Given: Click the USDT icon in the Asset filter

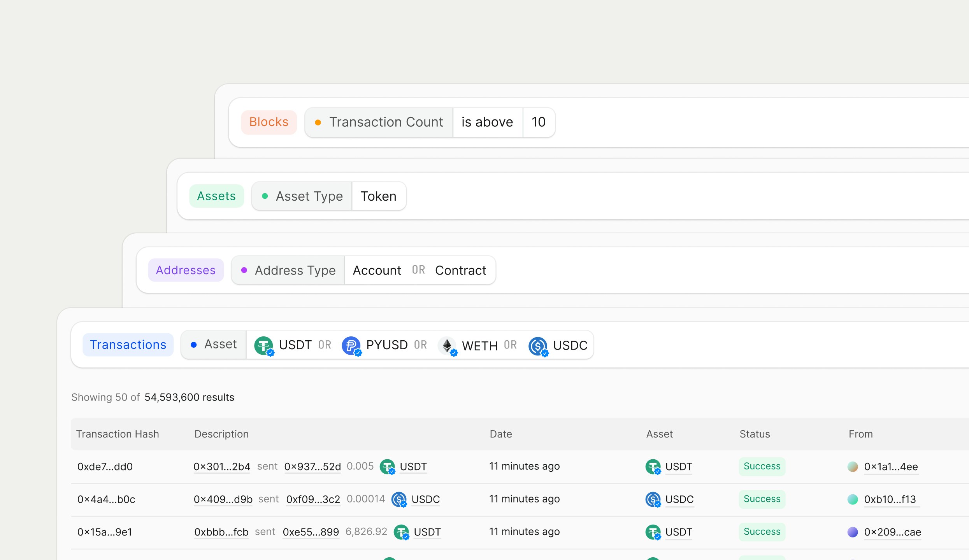Looking at the screenshot, I should click(264, 345).
